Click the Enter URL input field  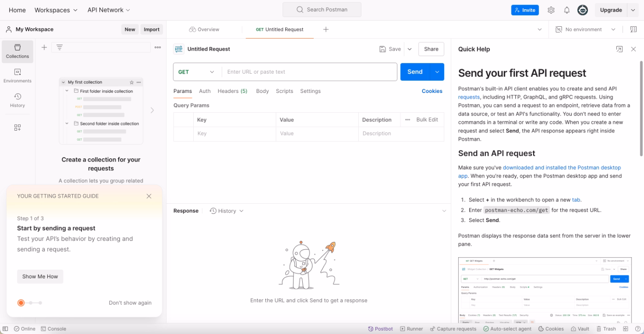click(x=308, y=72)
